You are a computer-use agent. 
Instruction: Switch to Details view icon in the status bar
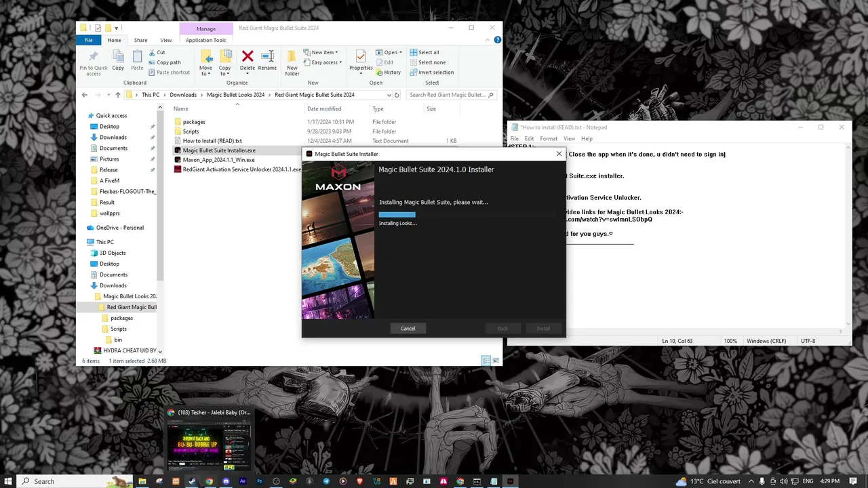point(485,361)
